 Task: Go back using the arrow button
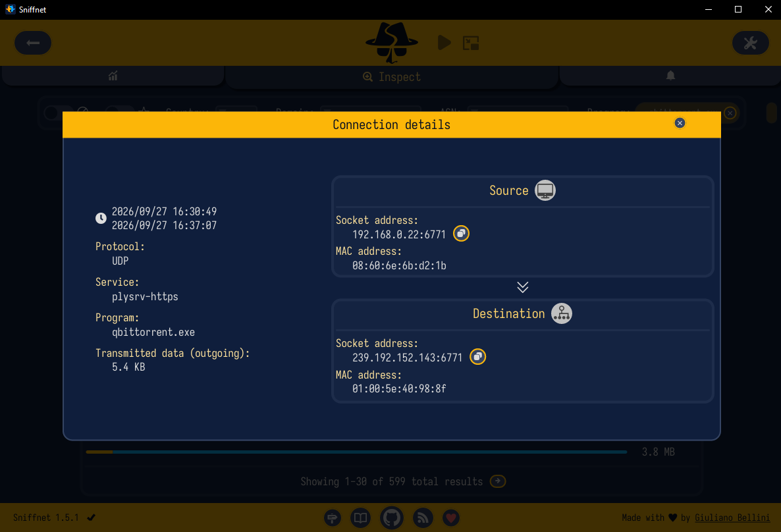coord(33,43)
